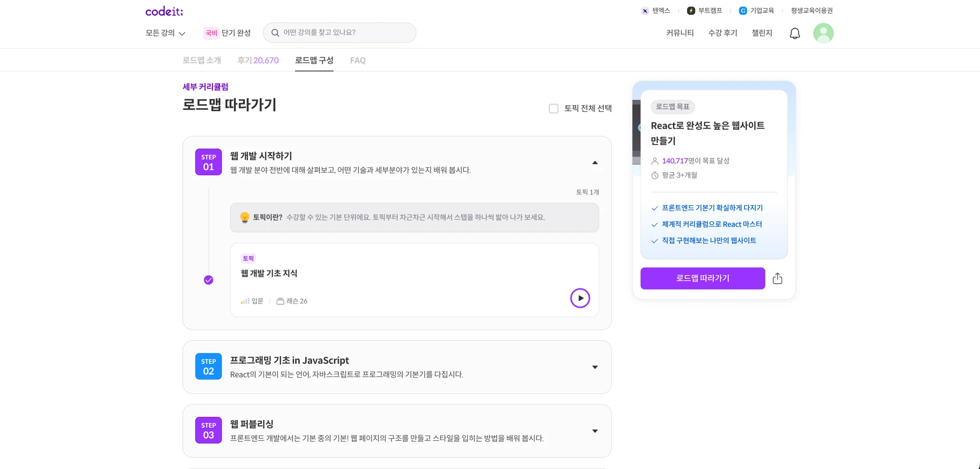Select the 로드맵 구성 tab

[x=314, y=60]
